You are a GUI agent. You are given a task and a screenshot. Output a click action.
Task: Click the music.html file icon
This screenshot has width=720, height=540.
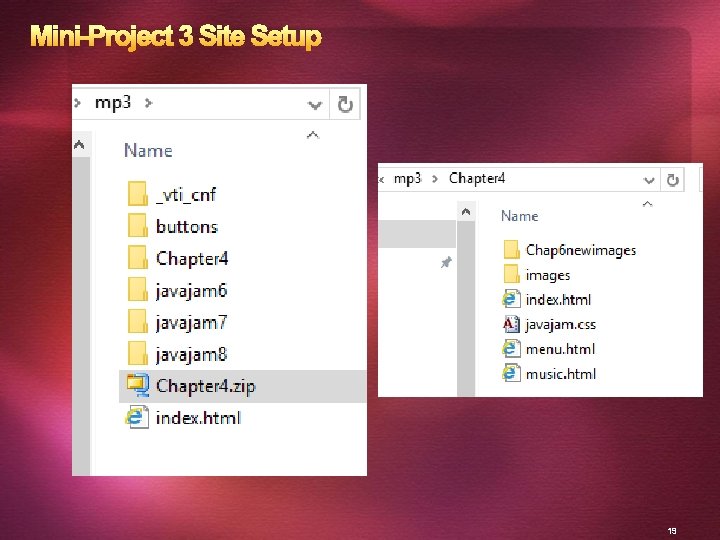(511, 373)
